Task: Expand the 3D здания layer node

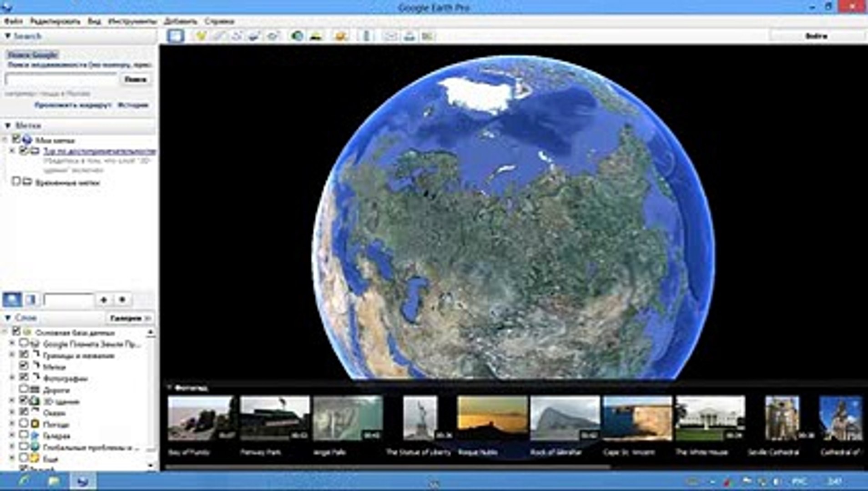Action: [x=12, y=401]
